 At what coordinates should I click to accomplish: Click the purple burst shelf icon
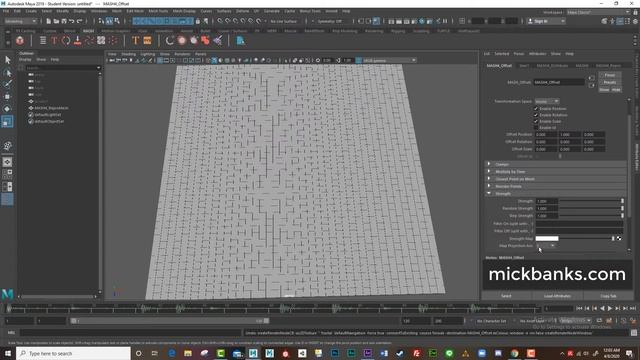click(218, 40)
